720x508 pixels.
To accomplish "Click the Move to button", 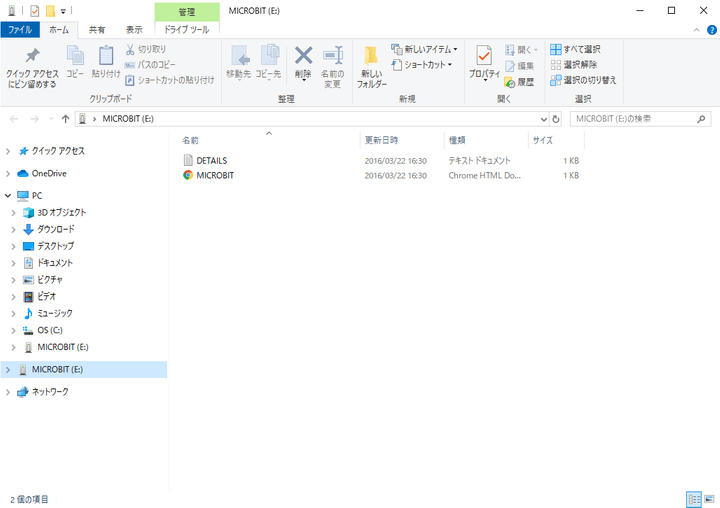I will pyautogui.click(x=239, y=62).
